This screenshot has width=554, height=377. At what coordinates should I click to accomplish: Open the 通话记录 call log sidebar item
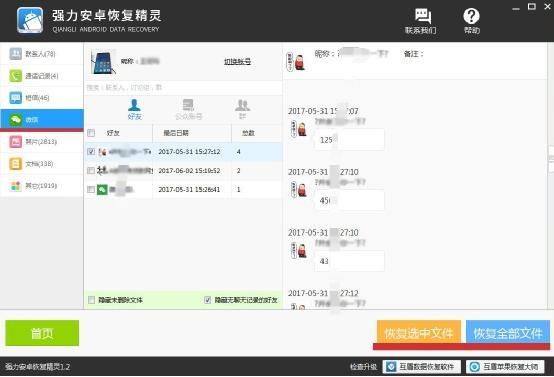[42, 76]
